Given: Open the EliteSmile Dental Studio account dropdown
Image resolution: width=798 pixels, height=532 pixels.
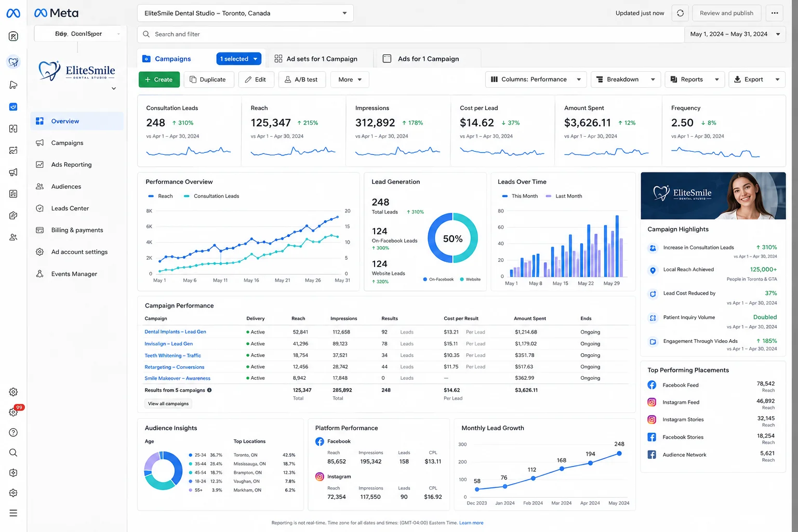Looking at the screenshot, I should click(x=245, y=13).
